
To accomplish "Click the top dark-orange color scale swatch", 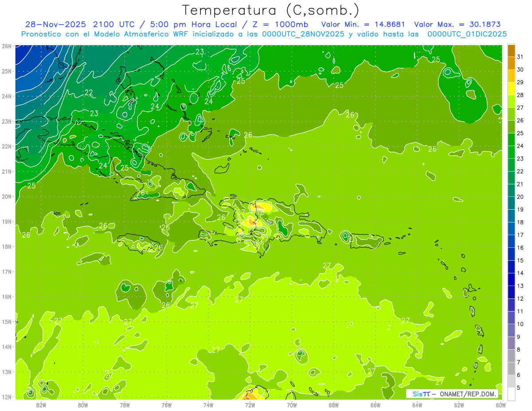I will 511,51.
